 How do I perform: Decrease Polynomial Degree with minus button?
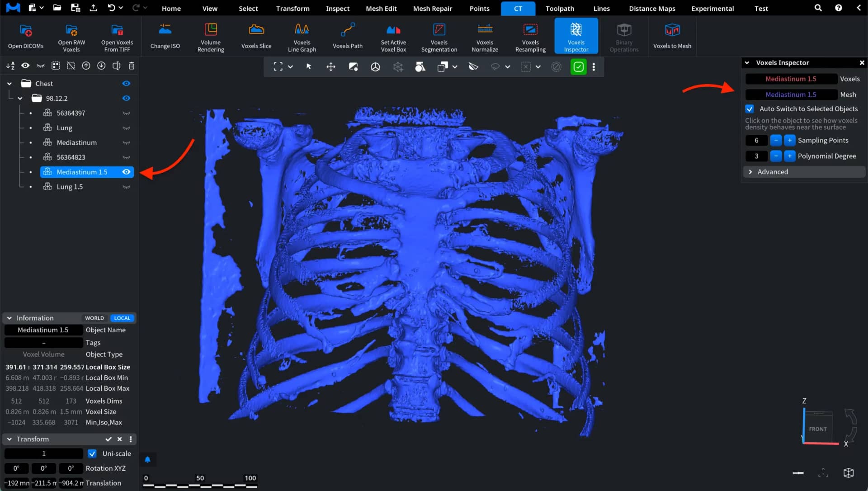tap(776, 156)
